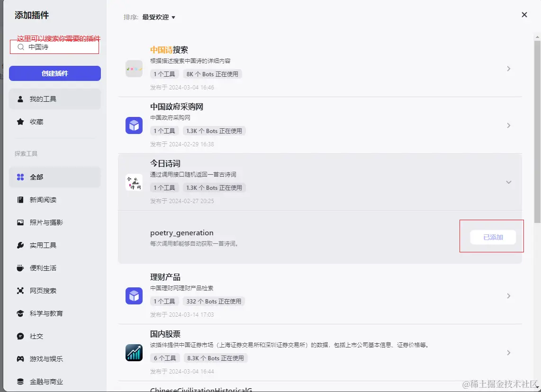This screenshot has height=392, width=541.
Task: Click the 金融与商业 coins icon
Action: click(x=20, y=382)
